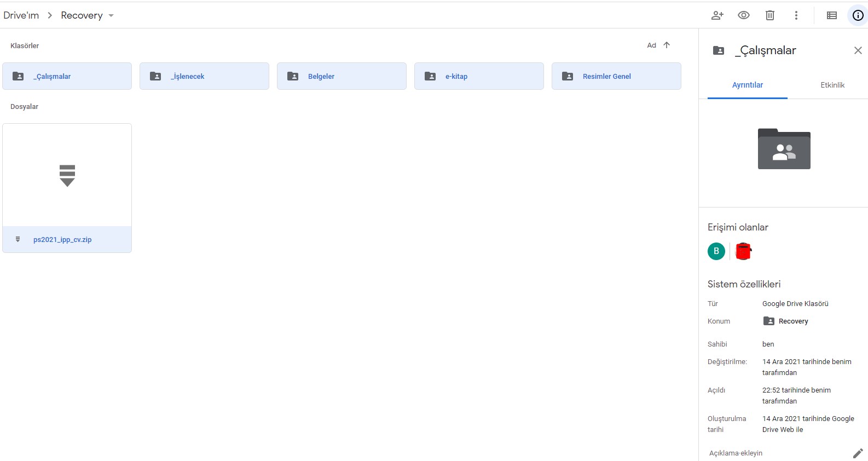The width and height of the screenshot is (868, 461).
Task: Switch to the Etkinlik tab
Action: [x=832, y=85]
